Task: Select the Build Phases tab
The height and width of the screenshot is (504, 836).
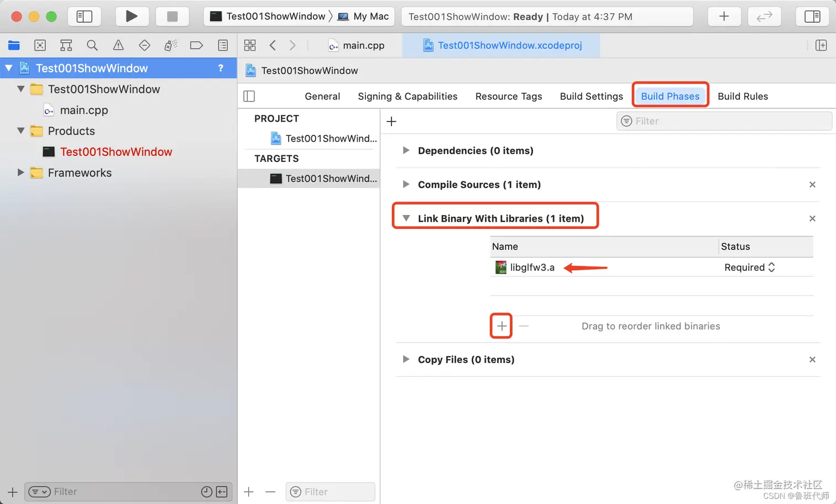Action: [670, 96]
